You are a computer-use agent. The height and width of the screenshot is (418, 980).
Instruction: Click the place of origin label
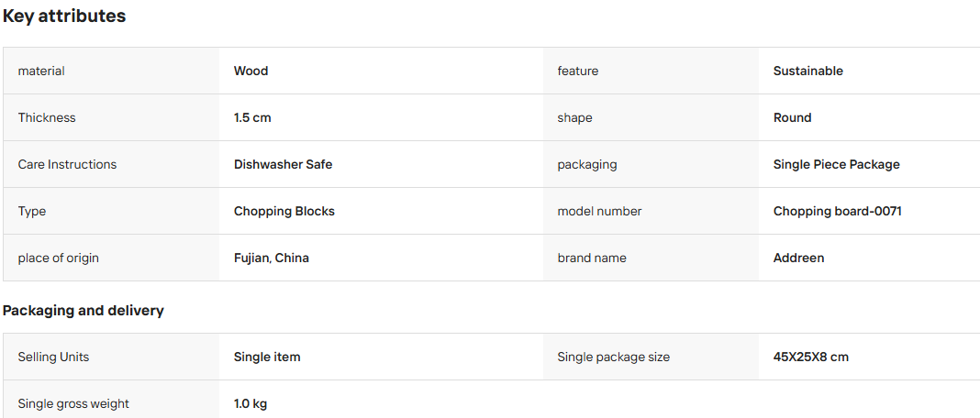[58, 258]
